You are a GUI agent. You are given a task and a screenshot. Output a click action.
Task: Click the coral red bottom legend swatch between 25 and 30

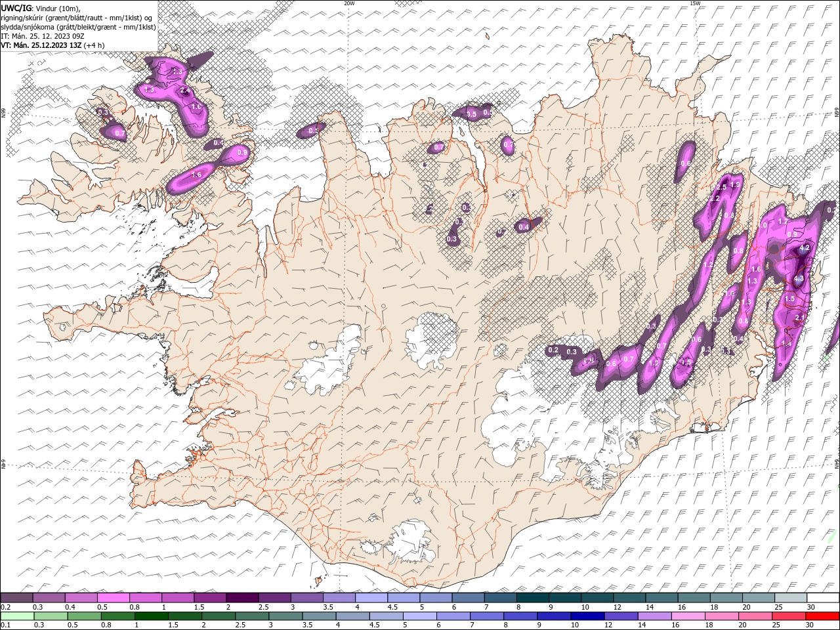pyautogui.click(x=789, y=616)
